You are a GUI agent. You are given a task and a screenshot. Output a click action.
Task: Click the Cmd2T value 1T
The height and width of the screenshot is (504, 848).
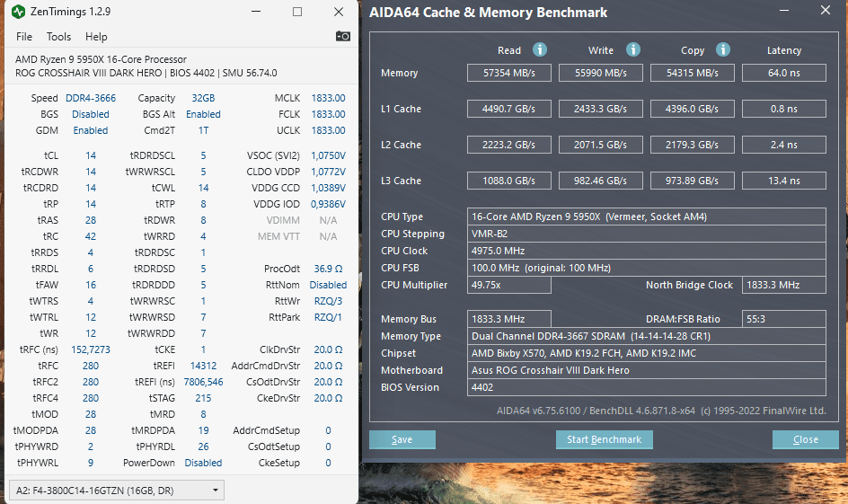(x=203, y=130)
